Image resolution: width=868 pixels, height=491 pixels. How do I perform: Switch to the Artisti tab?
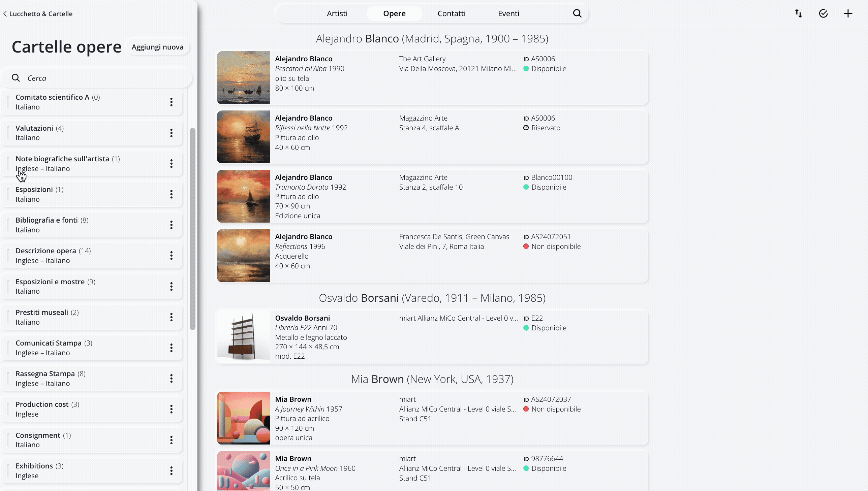(x=337, y=13)
